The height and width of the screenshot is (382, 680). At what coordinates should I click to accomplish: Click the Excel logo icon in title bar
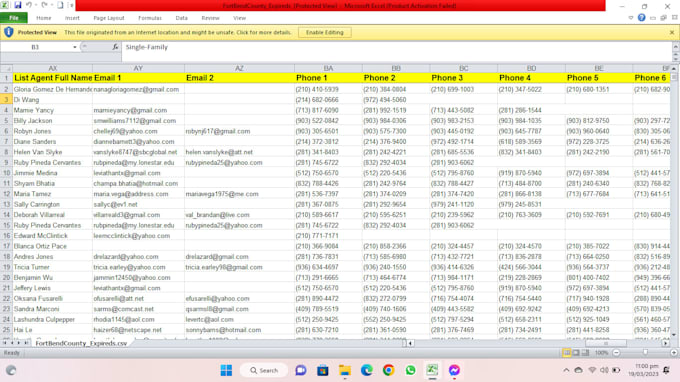click(5, 5)
